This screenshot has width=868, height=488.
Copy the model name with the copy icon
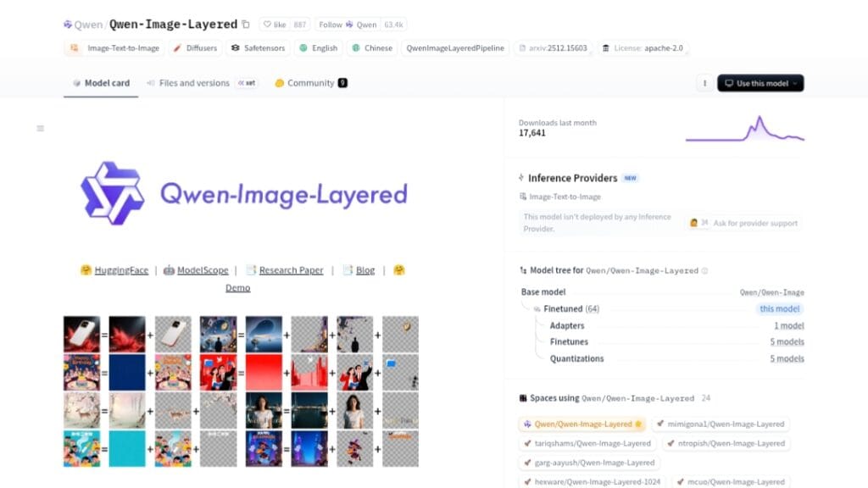point(246,25)
